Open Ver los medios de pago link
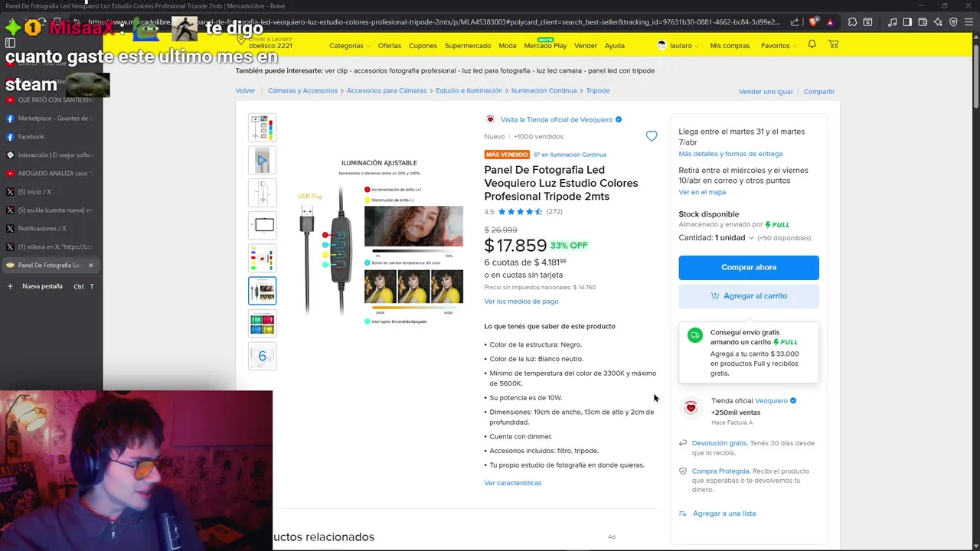The image size is (980, 551). (521, 302)
